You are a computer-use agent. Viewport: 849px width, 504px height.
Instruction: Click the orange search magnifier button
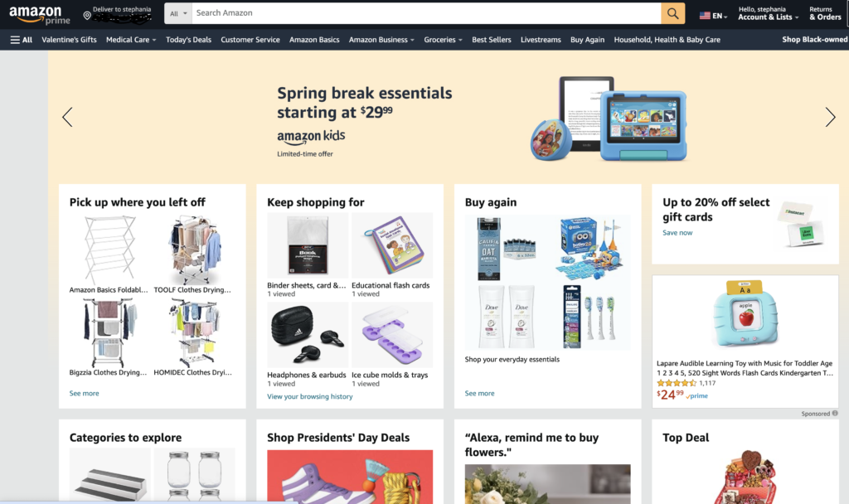(672, 13)
